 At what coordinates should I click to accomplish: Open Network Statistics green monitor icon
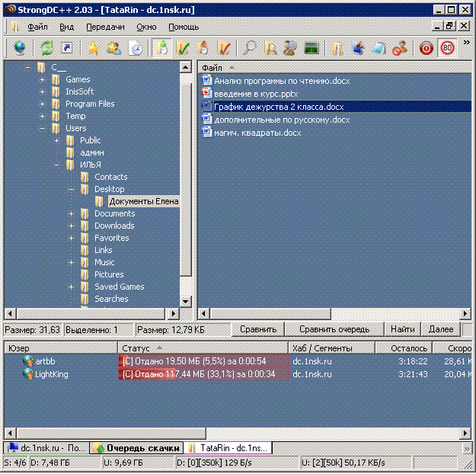(x=311, y=48)
